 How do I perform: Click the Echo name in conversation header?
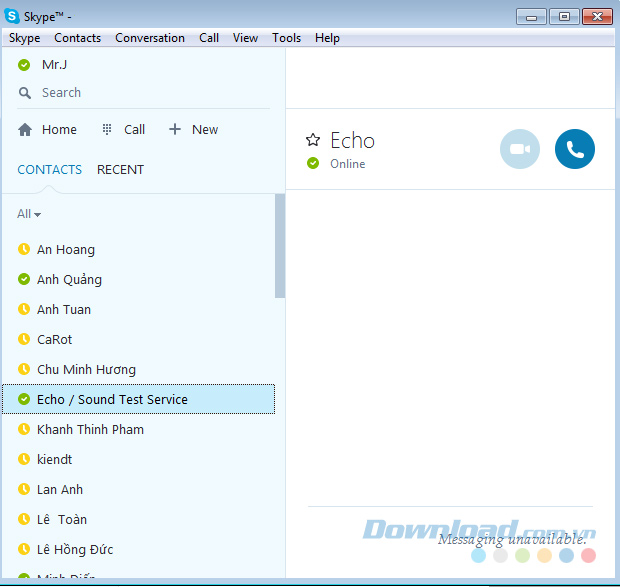352,140
